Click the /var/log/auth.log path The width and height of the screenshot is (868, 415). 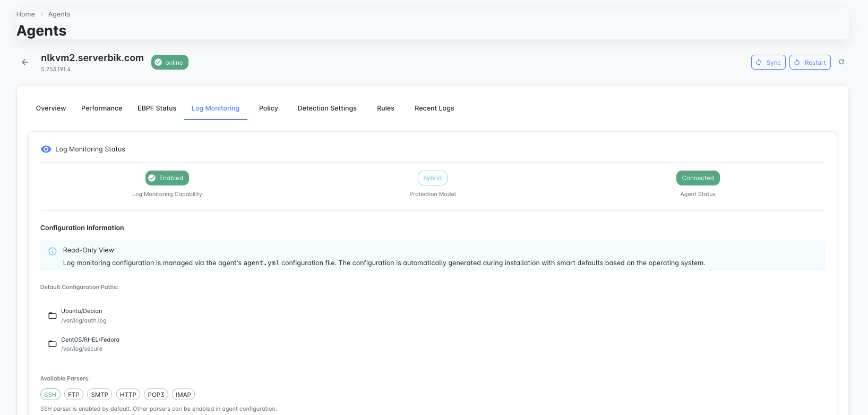coord(84,321)
